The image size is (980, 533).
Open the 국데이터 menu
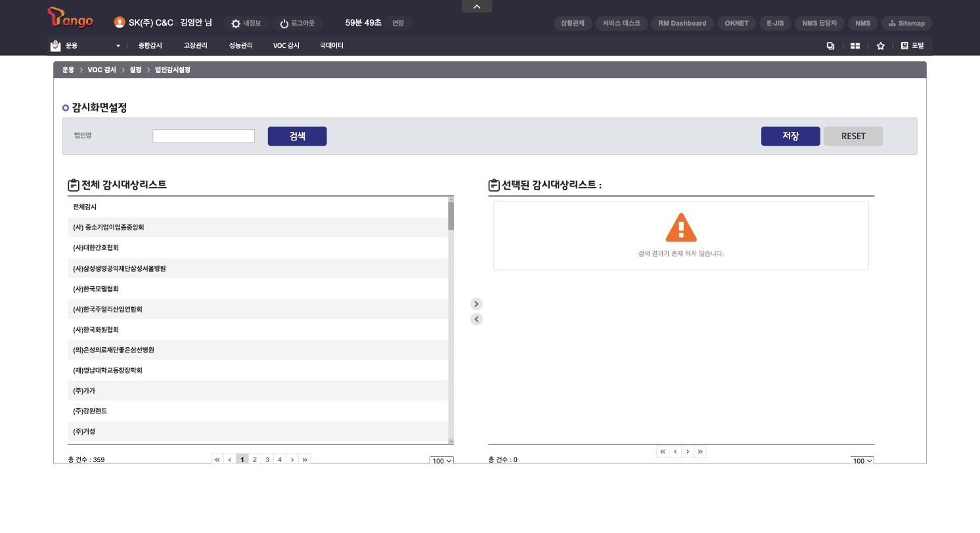coord(332,46)
